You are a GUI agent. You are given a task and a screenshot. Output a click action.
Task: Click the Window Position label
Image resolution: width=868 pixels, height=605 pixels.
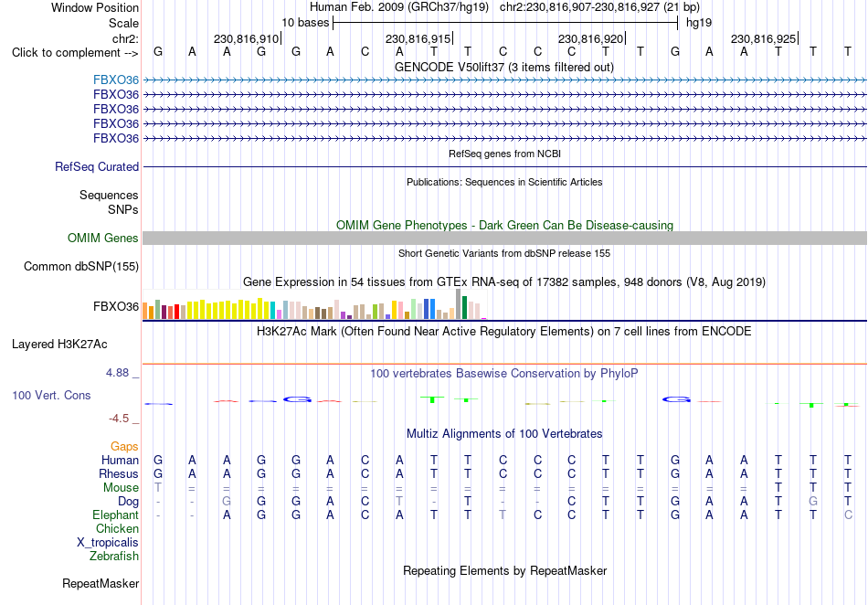coord(95,7)
